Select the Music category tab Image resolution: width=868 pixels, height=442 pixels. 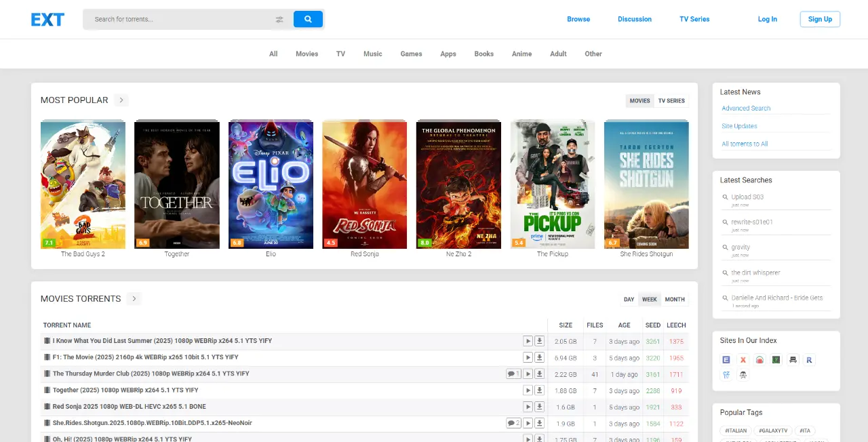(x=373, y=54)
